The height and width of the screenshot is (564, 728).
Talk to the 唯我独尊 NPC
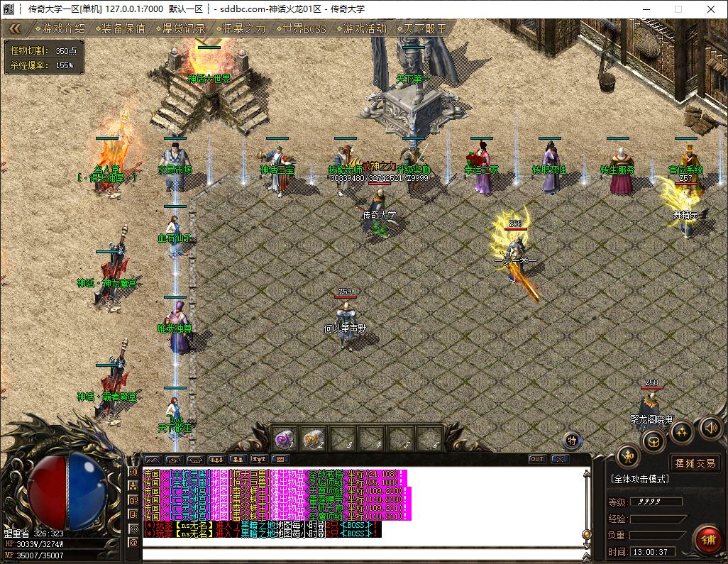tap(177, 327)
